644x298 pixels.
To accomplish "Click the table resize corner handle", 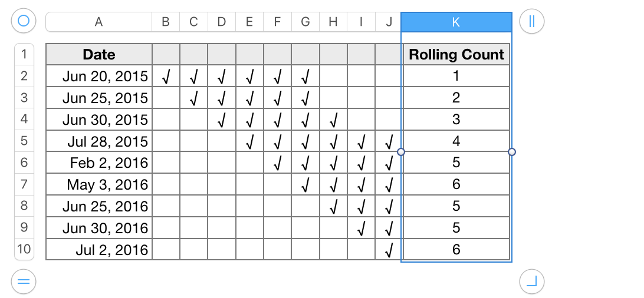I will [532, 282].
